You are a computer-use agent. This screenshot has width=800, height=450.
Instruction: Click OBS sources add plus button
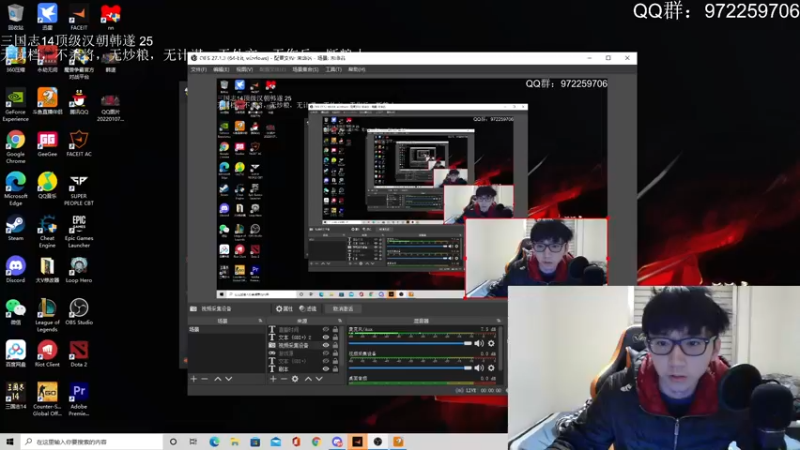tap(273, 379)
